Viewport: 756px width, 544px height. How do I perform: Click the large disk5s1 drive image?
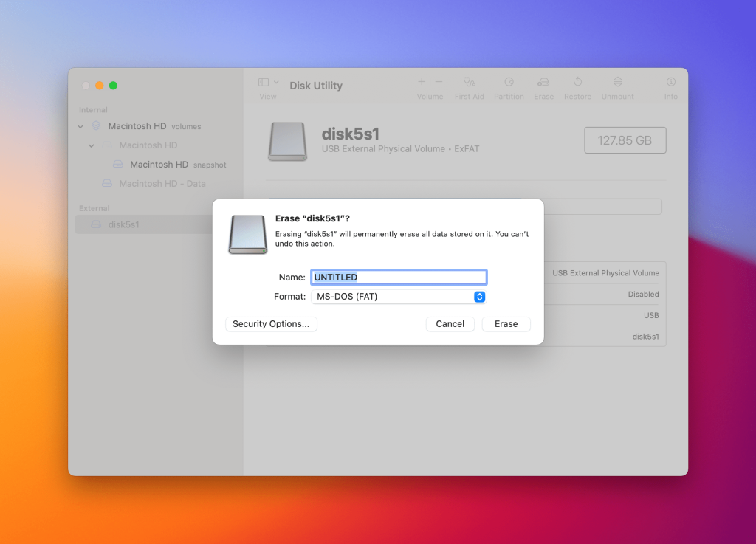pos(287,141)
